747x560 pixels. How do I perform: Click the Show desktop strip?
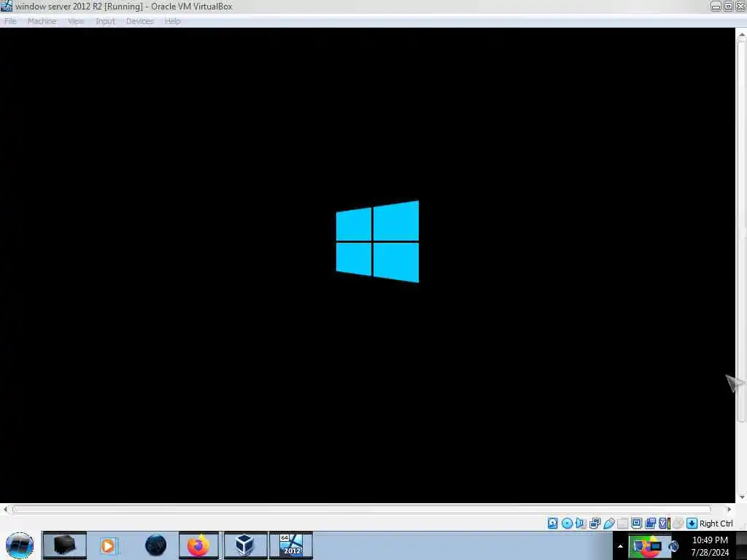(741, 545)
